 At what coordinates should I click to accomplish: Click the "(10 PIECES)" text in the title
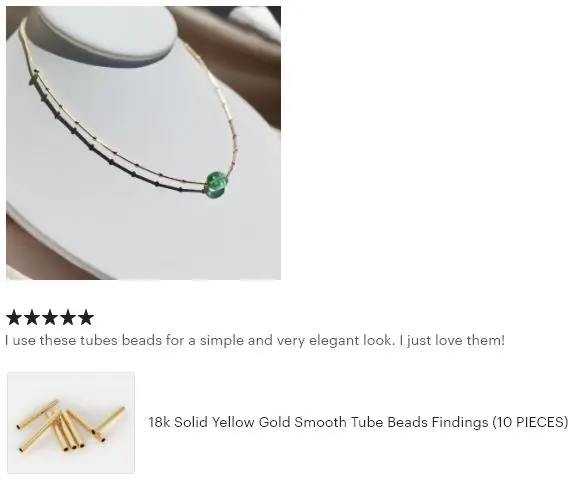pos(530,422)
